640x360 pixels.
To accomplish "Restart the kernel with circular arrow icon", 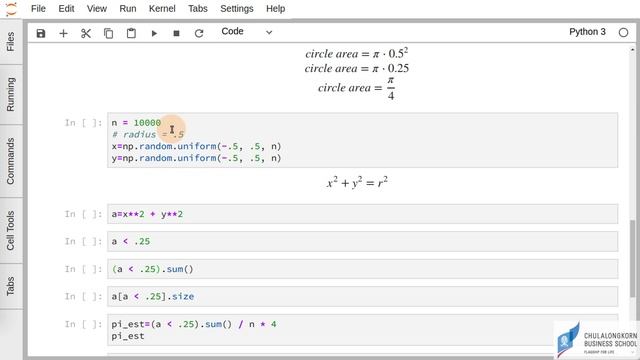I will pos(199,33).
